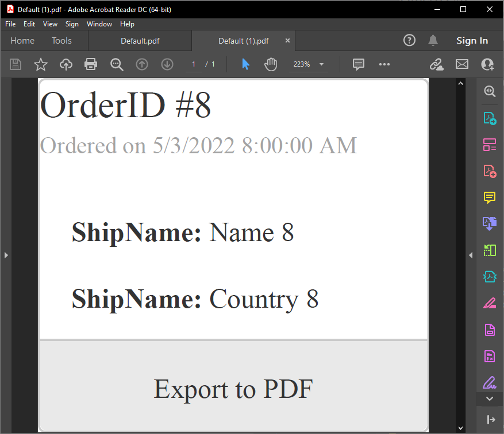Click the Print file icon
This screenshot has width=504, height=434.
(x=91, y=64)
